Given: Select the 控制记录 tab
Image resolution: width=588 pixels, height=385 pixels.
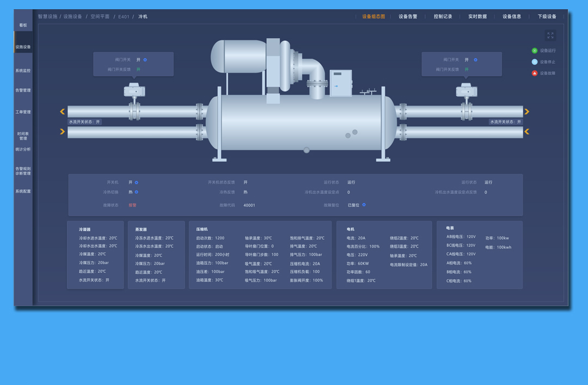Looking at the screenshot, I should [443, 17].
